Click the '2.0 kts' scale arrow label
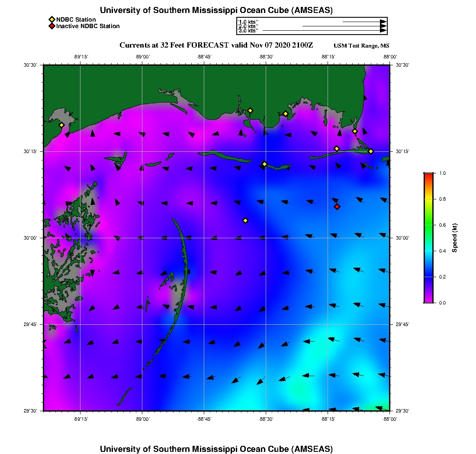This screenshot has height=454, width=476. 248,26
